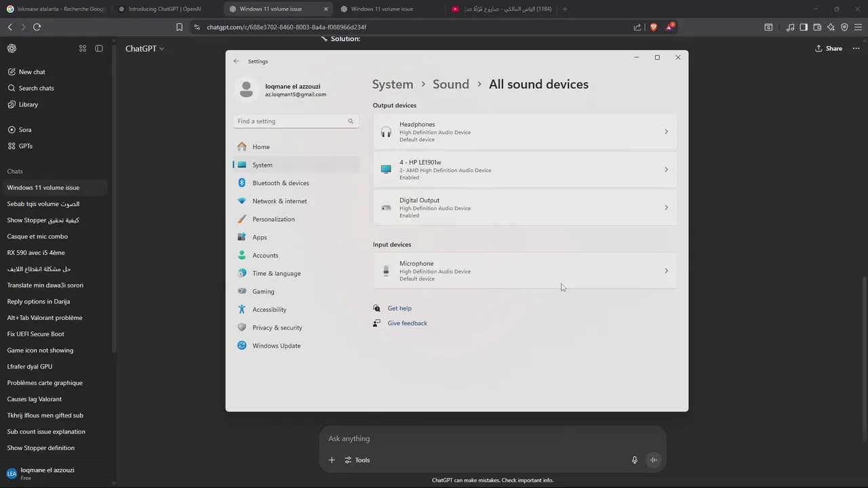Click the Give feedback link

[x=407, y=323]
